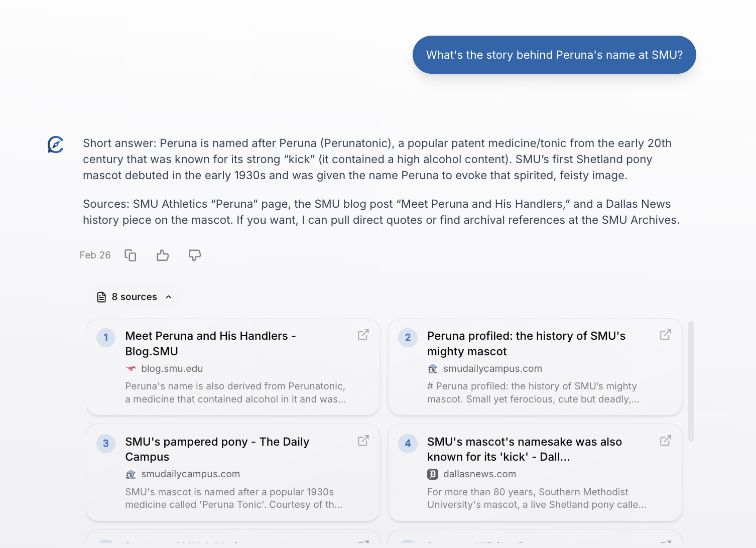The image size is (756, 548).
Task: Open external link for Peruna profiled source
Action: (666, 335)
